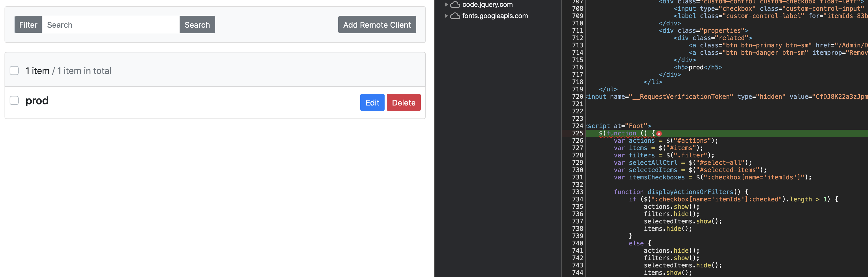Expand the code.jquery.com tree node
The width and height of the screenshot is (868, 277).
tap(446, 5)
